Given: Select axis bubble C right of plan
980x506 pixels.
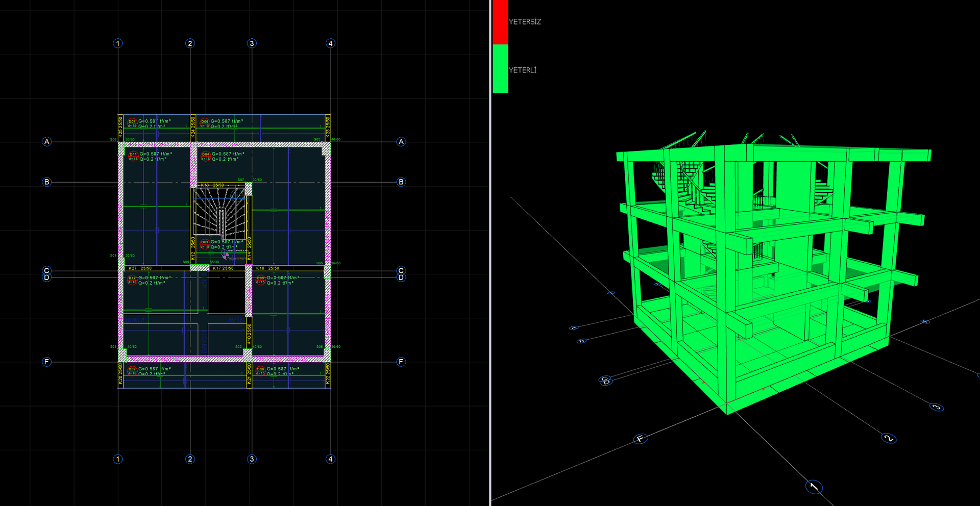Looking at the screenshot, I should pyautogui.click(x=401, y=271).
